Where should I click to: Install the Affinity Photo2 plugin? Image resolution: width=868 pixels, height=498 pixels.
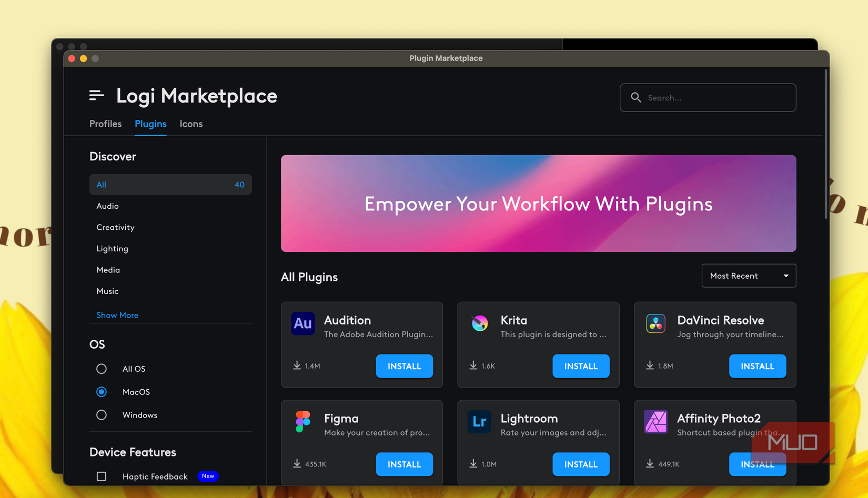(x=758, y=464)
